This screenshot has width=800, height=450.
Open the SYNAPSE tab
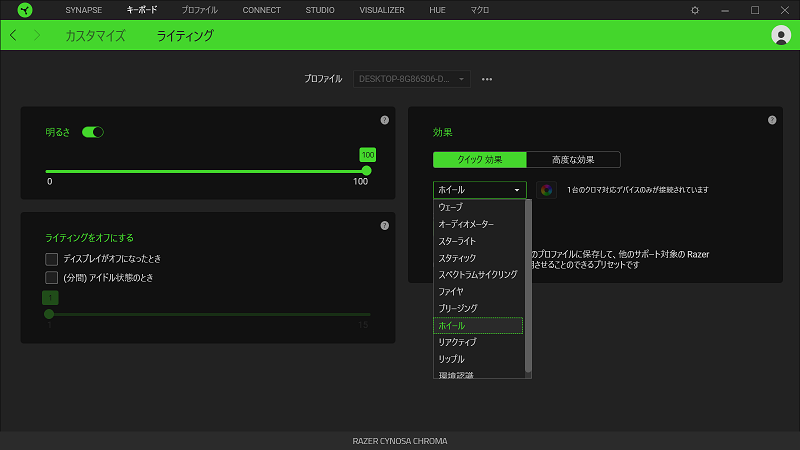pyautogui.click(x=84, y=10)
